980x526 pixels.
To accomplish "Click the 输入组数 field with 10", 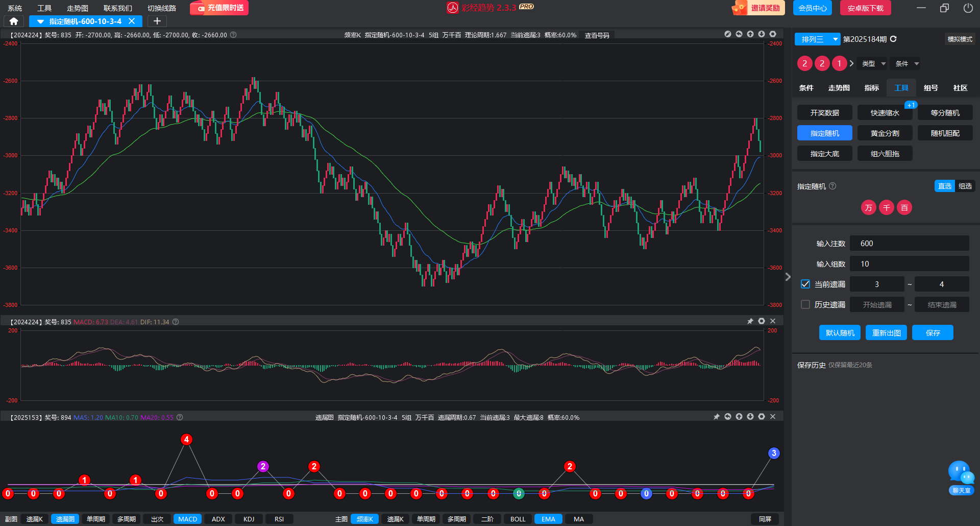I will [x=910, y=264].
